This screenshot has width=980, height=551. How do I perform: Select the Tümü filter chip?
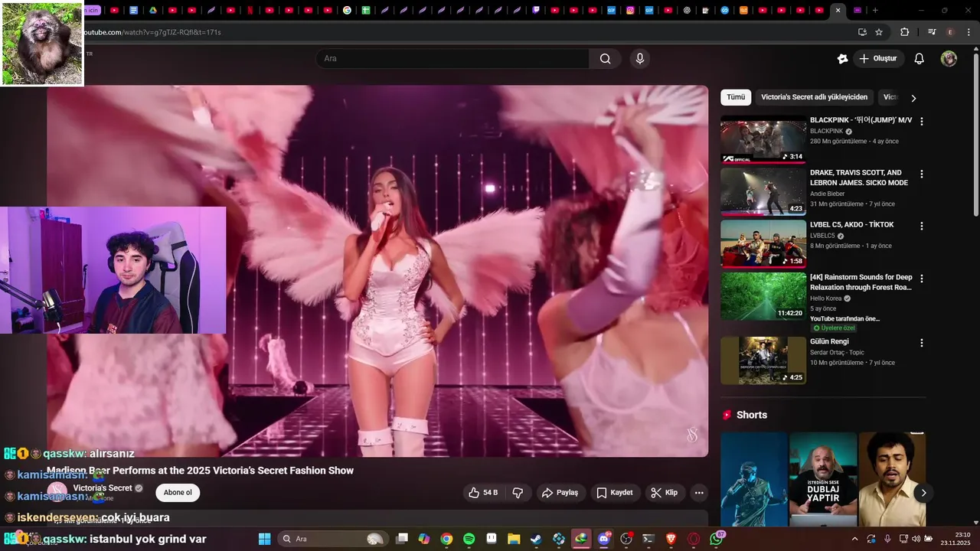click(736, 97)
